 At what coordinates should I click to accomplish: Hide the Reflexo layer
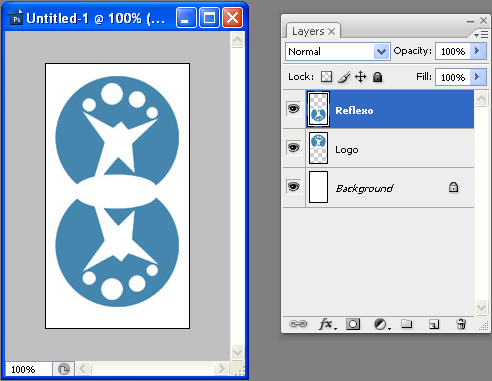[294, 109]
